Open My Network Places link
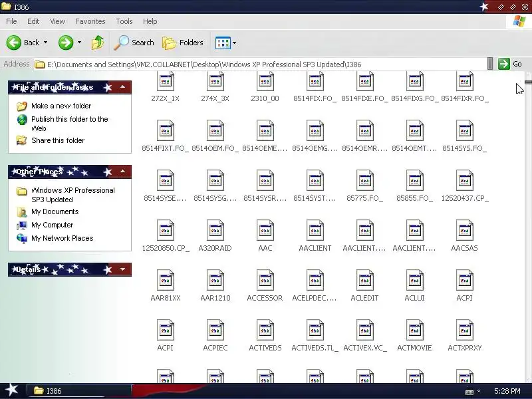 point(62,238)
